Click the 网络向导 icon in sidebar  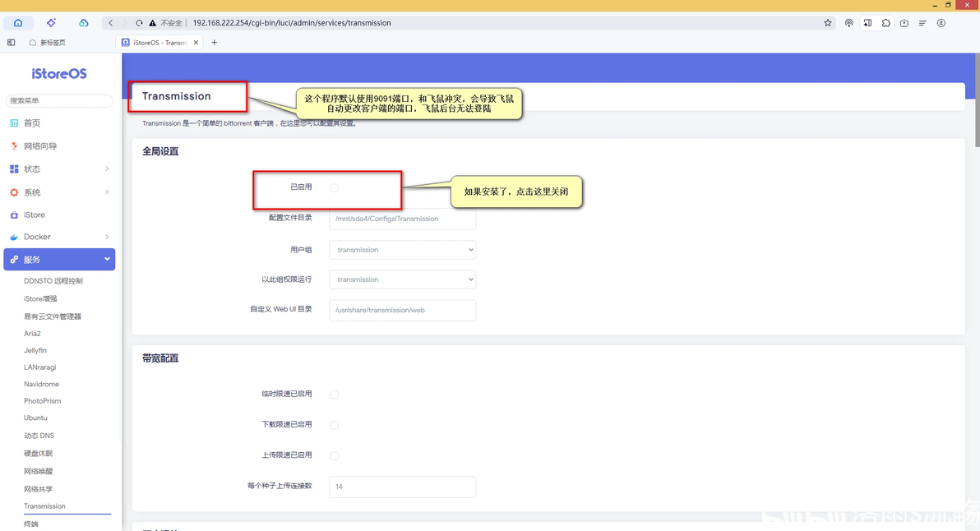[x=14, y=146]
